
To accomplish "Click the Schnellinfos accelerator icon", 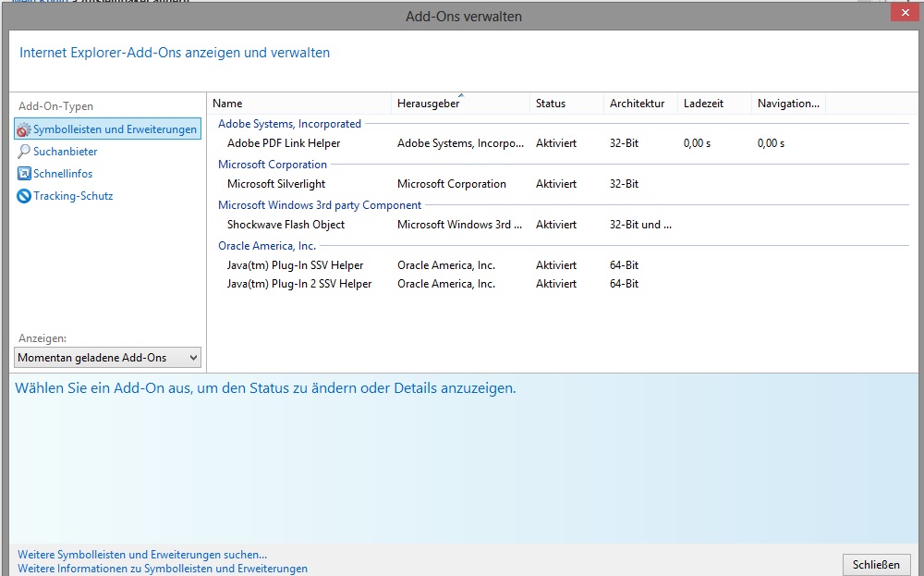I will click(24, 173).
